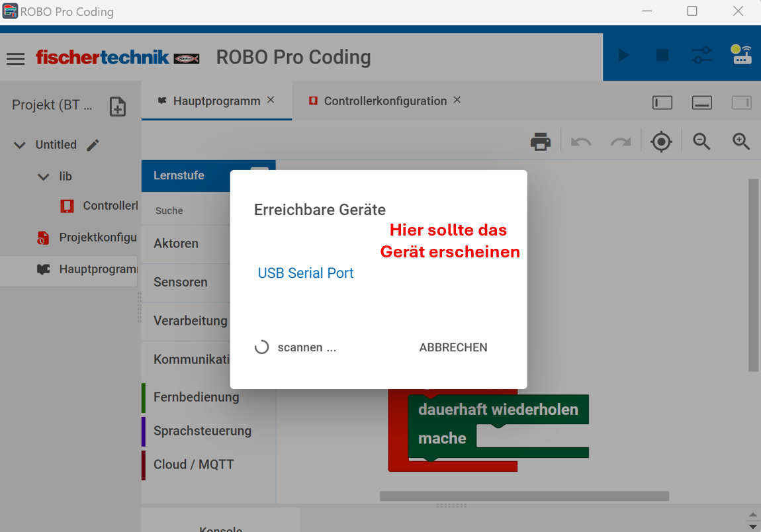761x532 pixels.
Task: Click the ROBO Pro Coding window icon
Action: coord(10,11)
